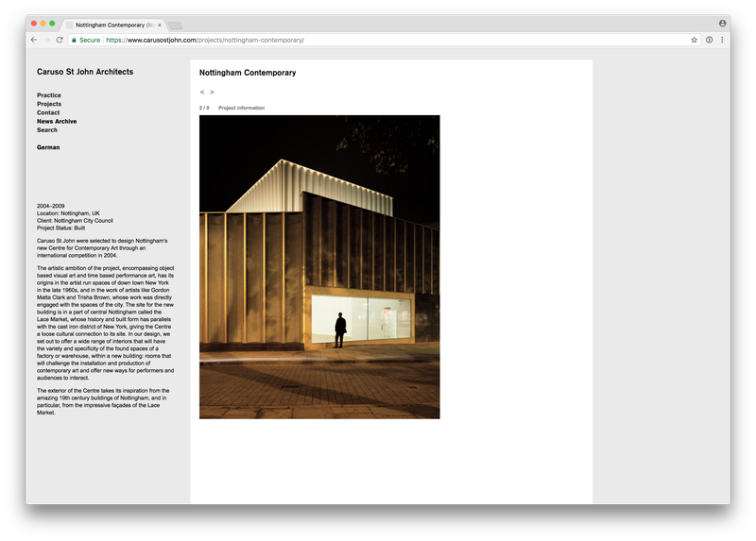
Task: Select the Nottingham Contemporary tab
Action: [x=113, y=25]
